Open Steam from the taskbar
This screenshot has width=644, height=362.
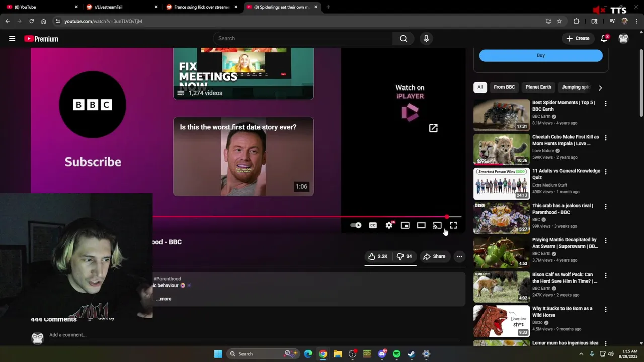(x=411, y=354)
